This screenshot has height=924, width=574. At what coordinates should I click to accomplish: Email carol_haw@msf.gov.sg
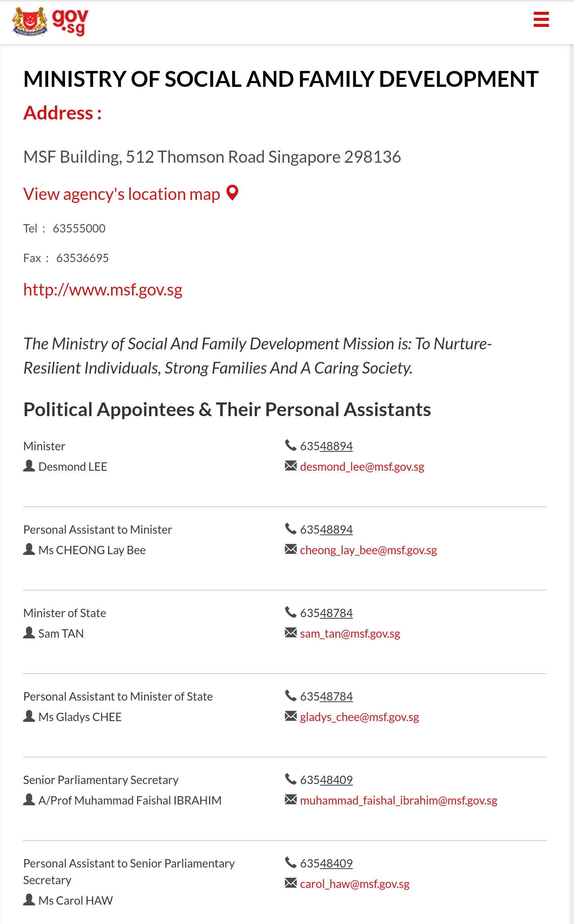pos(355,884)
